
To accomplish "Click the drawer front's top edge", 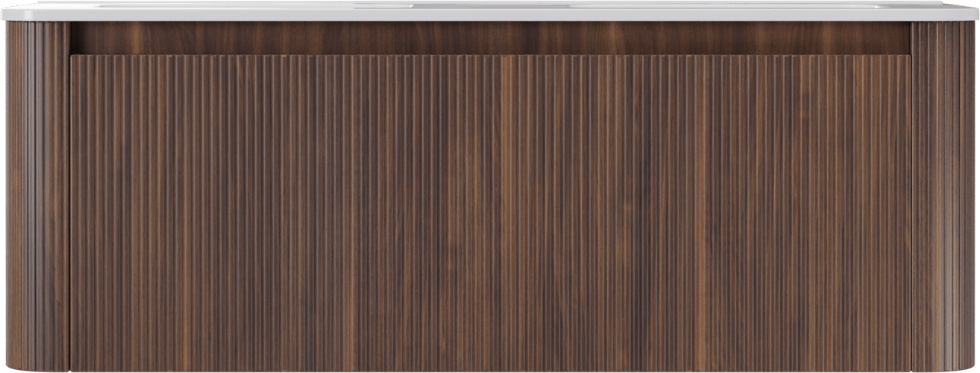I will click(x=490, y=57).
